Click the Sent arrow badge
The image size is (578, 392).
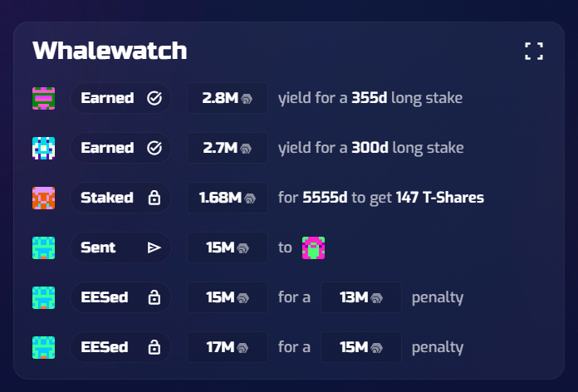(x=120, y=247)
